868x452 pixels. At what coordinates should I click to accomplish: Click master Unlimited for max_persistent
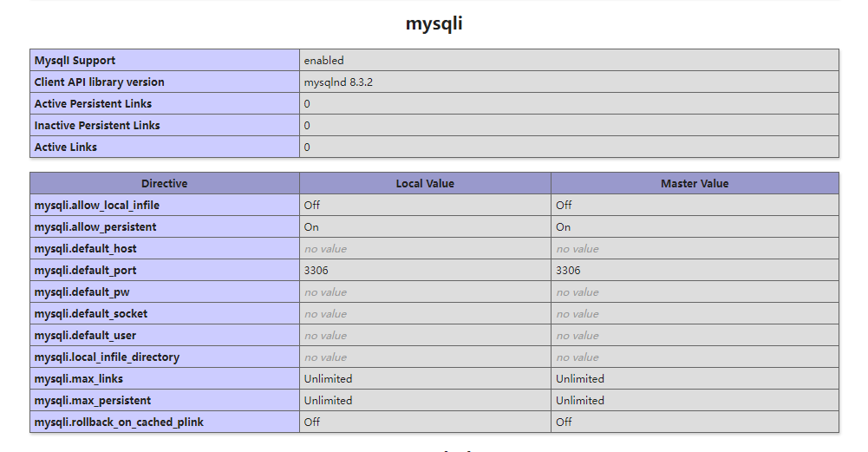[580, 400]
